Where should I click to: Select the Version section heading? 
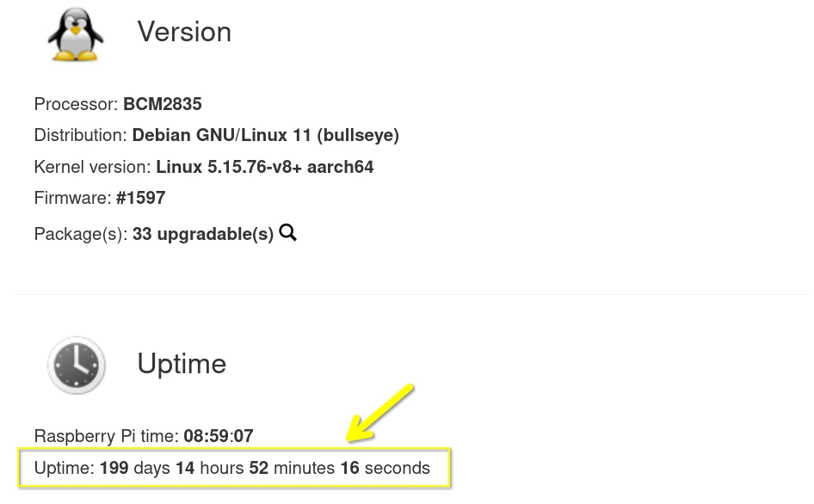[184, 32]
